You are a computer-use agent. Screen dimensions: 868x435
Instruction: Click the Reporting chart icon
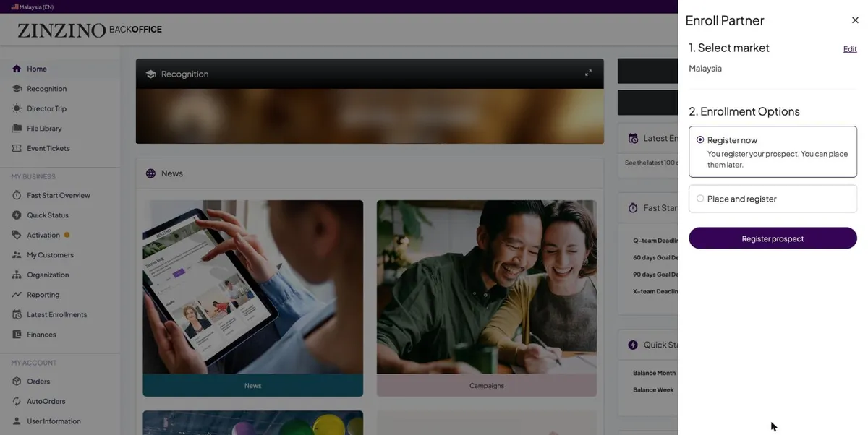click(x=17, y=295)
